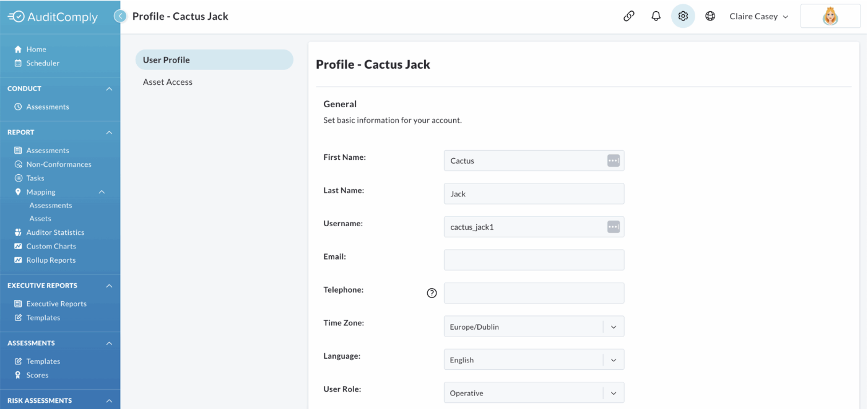The width and height of the screenshot is (868, 409).
Task: Open the link icon in the header
Action: (x=628, y=17)
